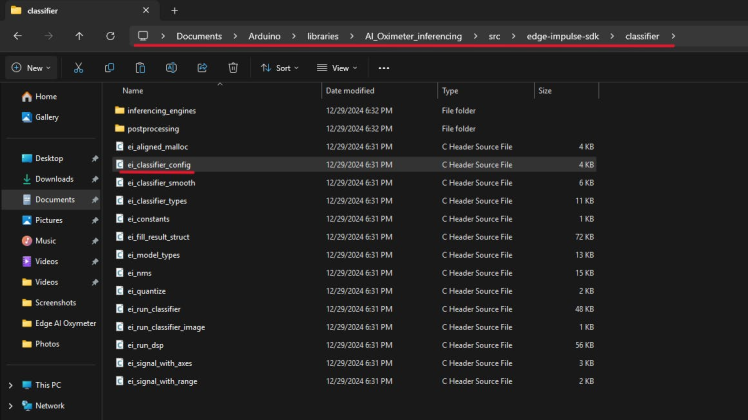The image size is (748, 420).
Task: Click the Paste clipboard icon
Action: pyautogui.click(x=140, y=68)
